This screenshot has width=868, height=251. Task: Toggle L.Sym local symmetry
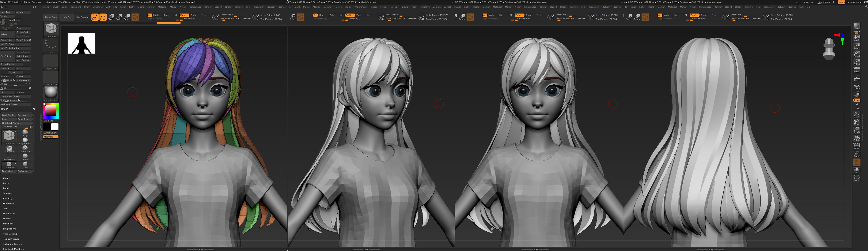coord(857,86)
